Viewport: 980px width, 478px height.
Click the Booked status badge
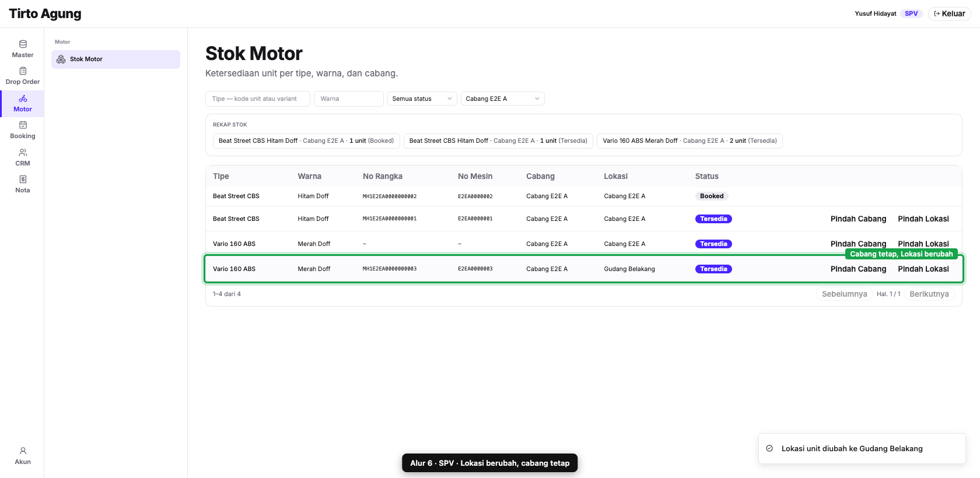[712, 196]
